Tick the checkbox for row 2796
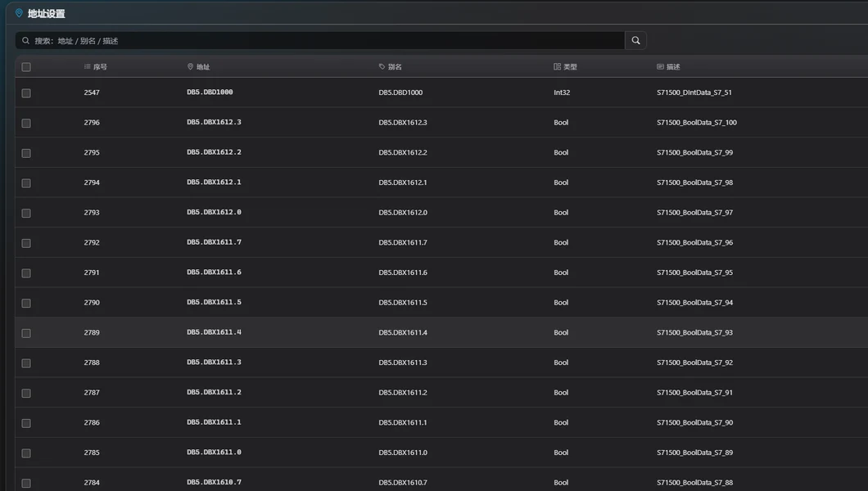Screen dimensions: 868x491 [26, 123]
